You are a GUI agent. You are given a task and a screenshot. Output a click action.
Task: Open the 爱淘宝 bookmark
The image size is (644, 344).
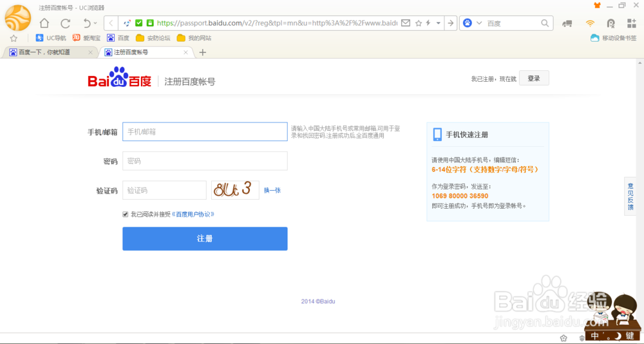(87, 38)
